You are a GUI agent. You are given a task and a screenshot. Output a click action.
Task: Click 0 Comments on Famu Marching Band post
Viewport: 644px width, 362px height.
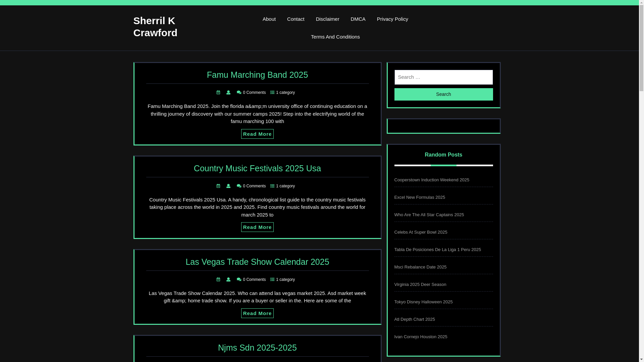pos(254,93)
